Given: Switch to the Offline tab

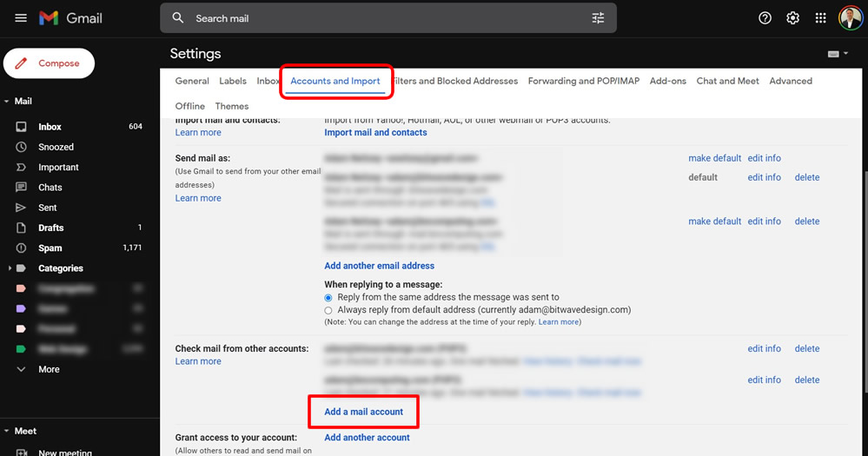Looking at the screenshot, I should click(x=190, y=106).
